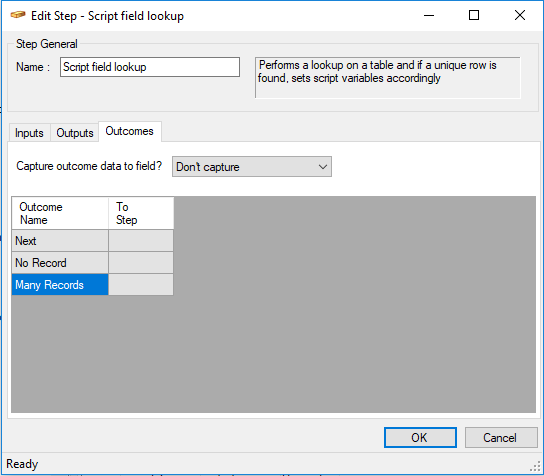Viewport: 544px width, 476px height.
Task: Click the To Step cell for No Record
Action: click(141, 263)
